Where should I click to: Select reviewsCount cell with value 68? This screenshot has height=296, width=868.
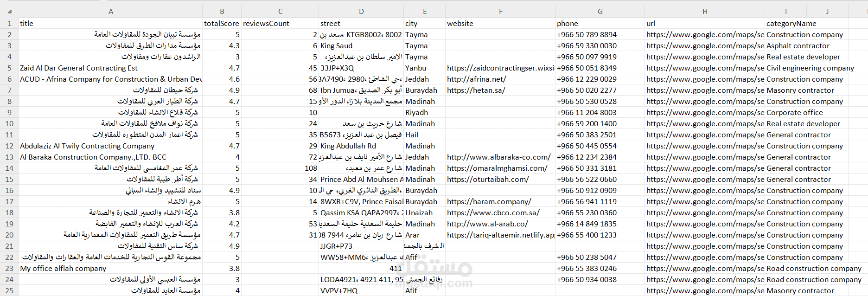(x=280, y=90)
